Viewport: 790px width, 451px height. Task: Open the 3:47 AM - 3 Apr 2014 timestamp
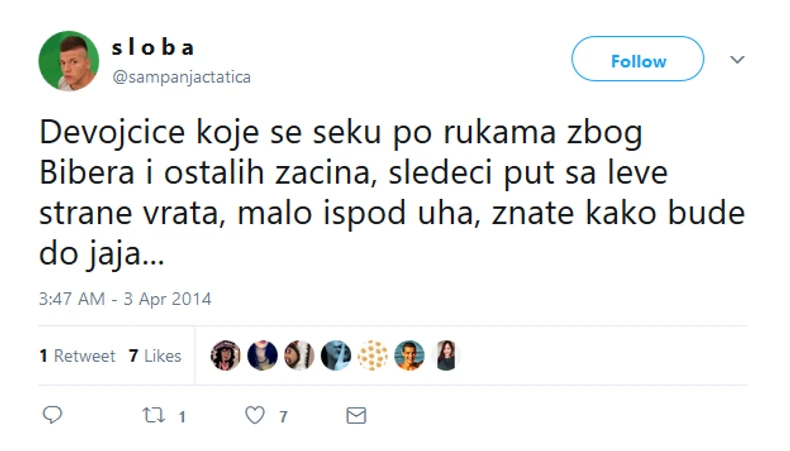125,298
